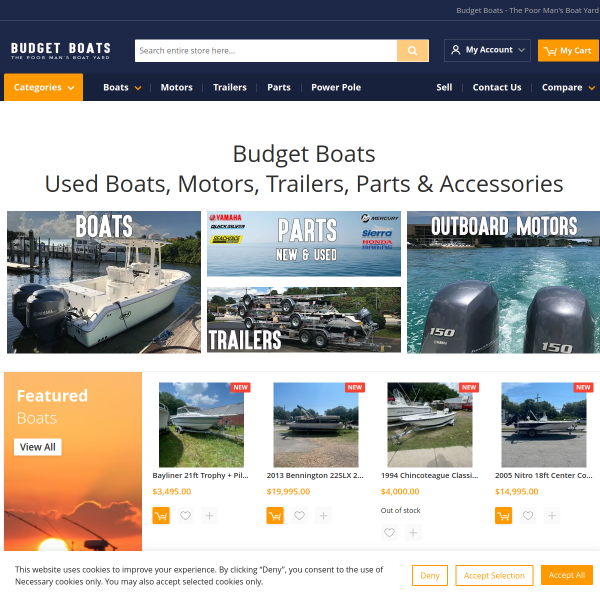600x600 pixels.
Task: Click the $3,495.00 price
Action: (x=171, y=491)
